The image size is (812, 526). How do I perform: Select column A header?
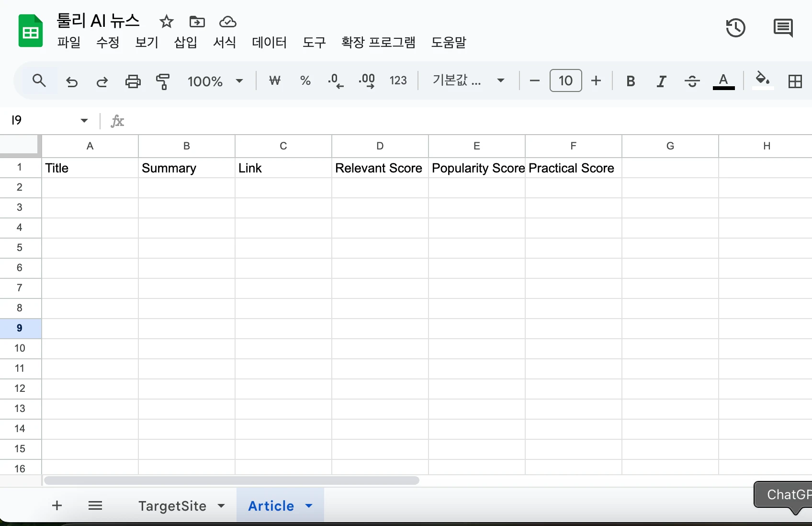(90, 146)
